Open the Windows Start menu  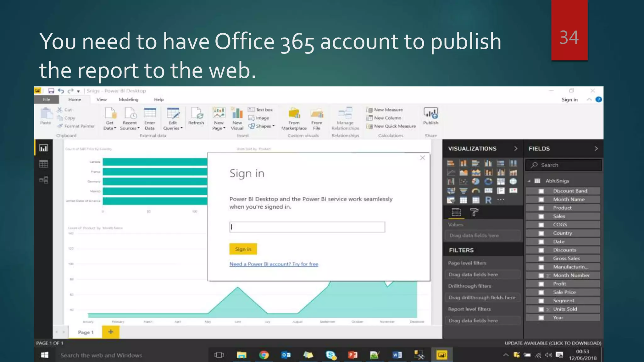(44, 355)
